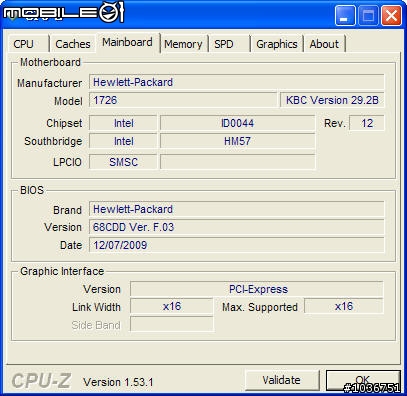
Task: Click the Graphic Interface group title
Action: [62, 271]
